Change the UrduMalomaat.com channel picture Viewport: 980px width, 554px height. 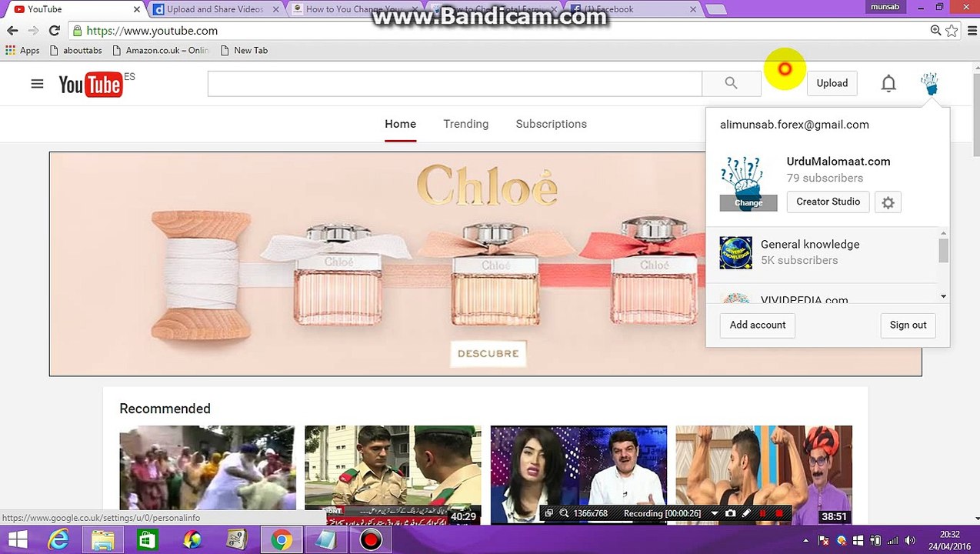point(748,203)
